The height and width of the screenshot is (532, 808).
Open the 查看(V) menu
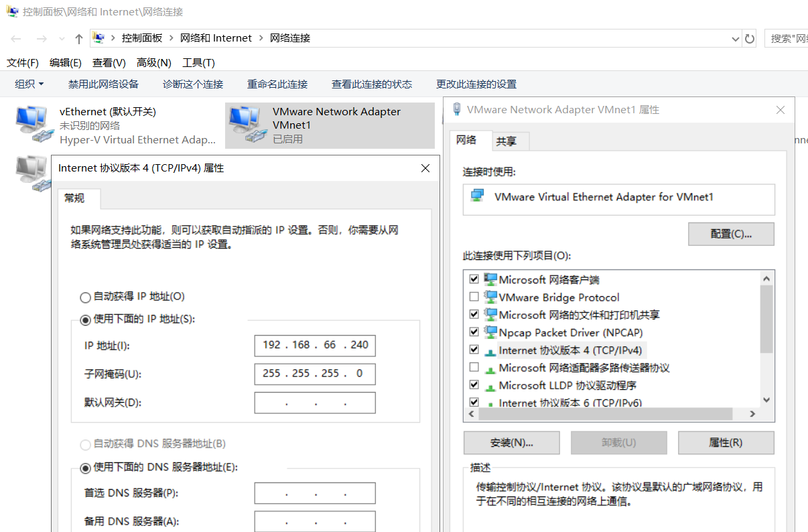pos(109,63)
